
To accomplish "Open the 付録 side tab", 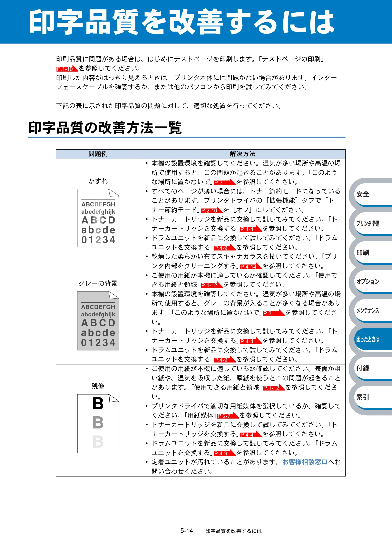I will (x=373, y=368).
